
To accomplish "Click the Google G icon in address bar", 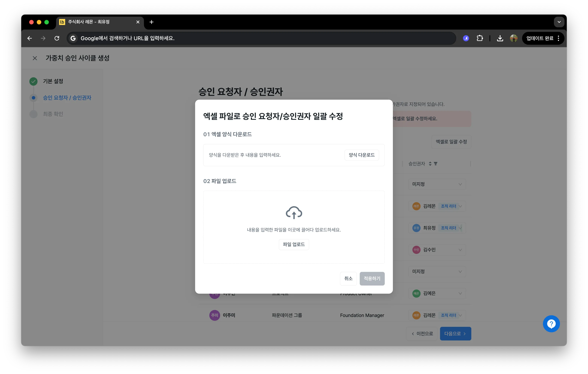I will pyautogui.click(x=73, y=38).
